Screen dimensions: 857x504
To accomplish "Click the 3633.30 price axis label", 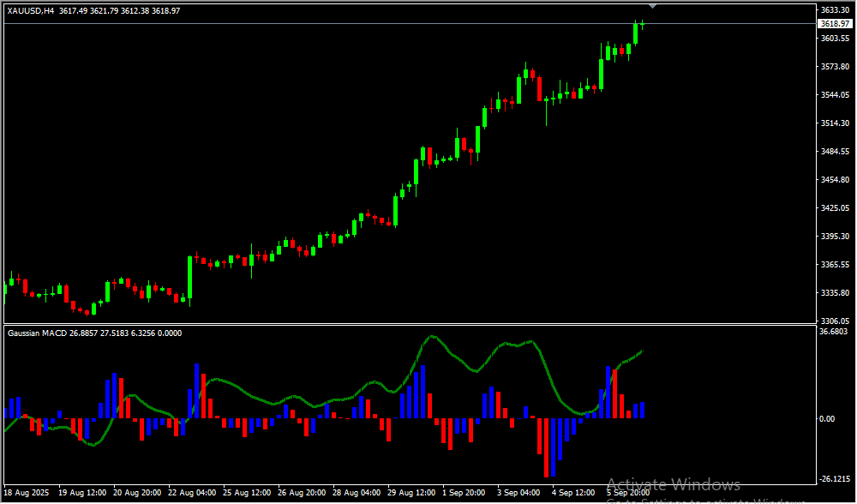I will pos(834,10).
